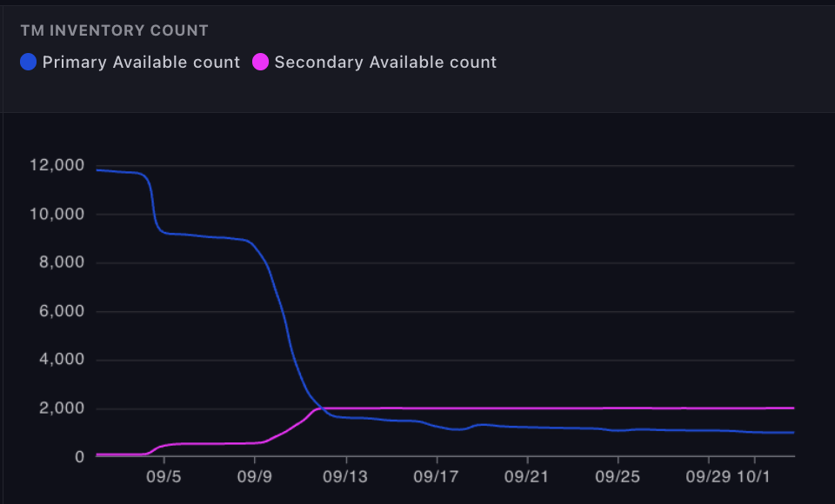The width and height of the screenshot is (835, 504).
Task: Click the 6,000 y-axis label
Action: [x=62, y=312]
